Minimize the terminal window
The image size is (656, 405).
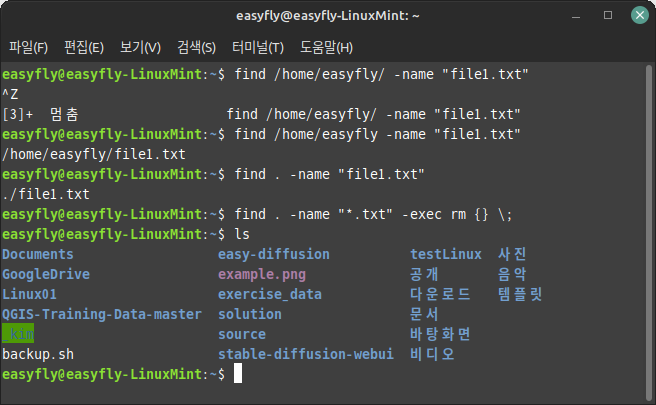tap(576, 16)
